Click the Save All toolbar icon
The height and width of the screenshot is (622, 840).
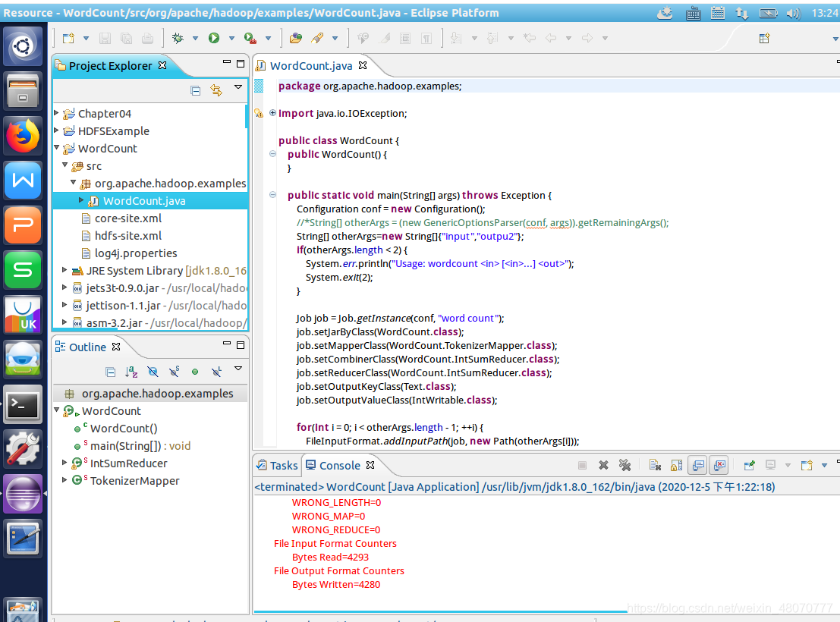coord(127,38)
